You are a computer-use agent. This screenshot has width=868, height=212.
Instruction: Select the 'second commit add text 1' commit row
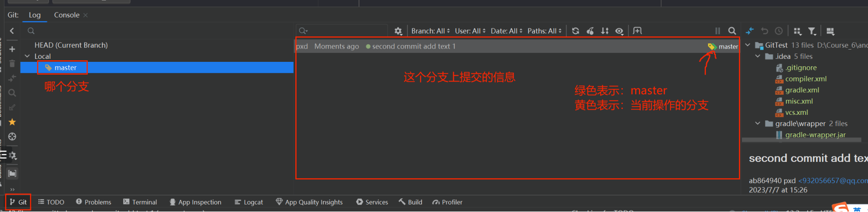click(517, 47)
